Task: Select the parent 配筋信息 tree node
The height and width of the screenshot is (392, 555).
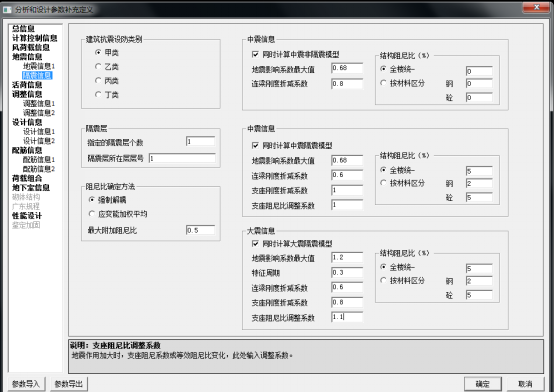Action: 27,150
